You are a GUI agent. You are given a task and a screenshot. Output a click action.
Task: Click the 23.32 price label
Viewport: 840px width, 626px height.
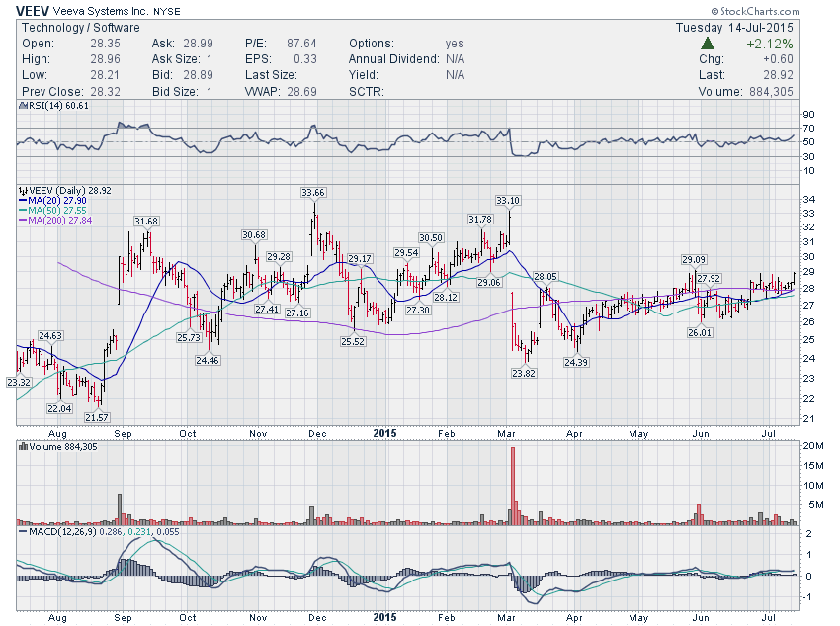coord(19,382)
